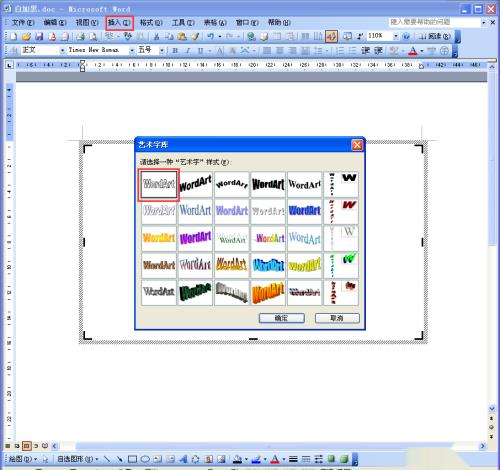Click the Arrow Style icon in drawing toolbar
Image resolution: width=500 pixels, height=470 pixels.
coord(318,459)
